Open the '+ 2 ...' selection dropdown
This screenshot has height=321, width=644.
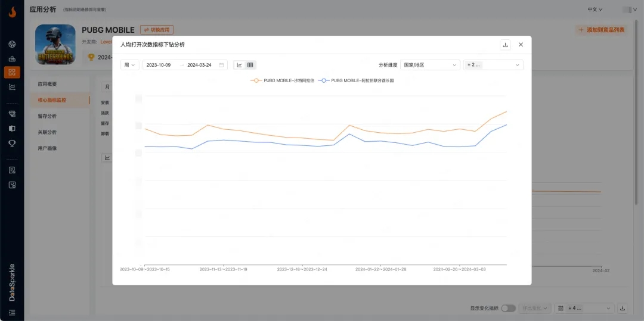pos(493,65)
